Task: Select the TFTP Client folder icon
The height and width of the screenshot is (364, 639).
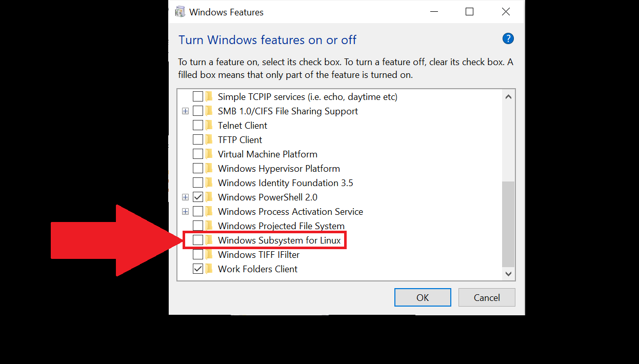Action: point(209,140)
